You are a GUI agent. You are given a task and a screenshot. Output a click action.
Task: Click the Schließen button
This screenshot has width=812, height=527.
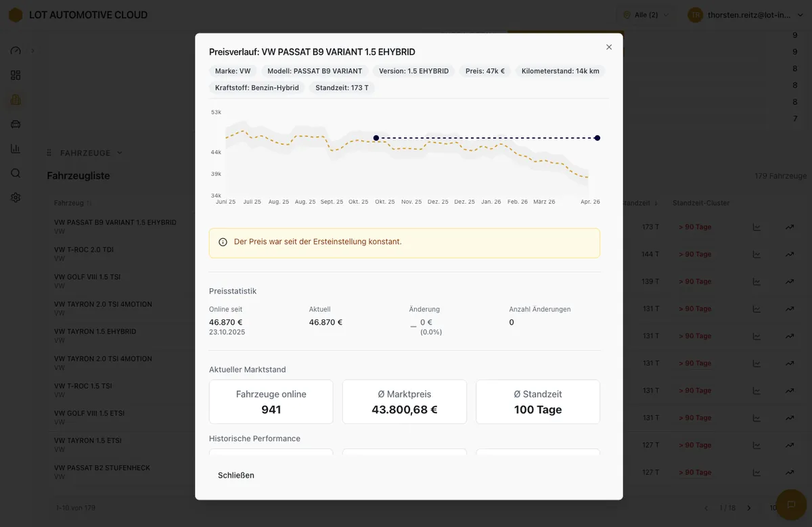pos(236,476)
